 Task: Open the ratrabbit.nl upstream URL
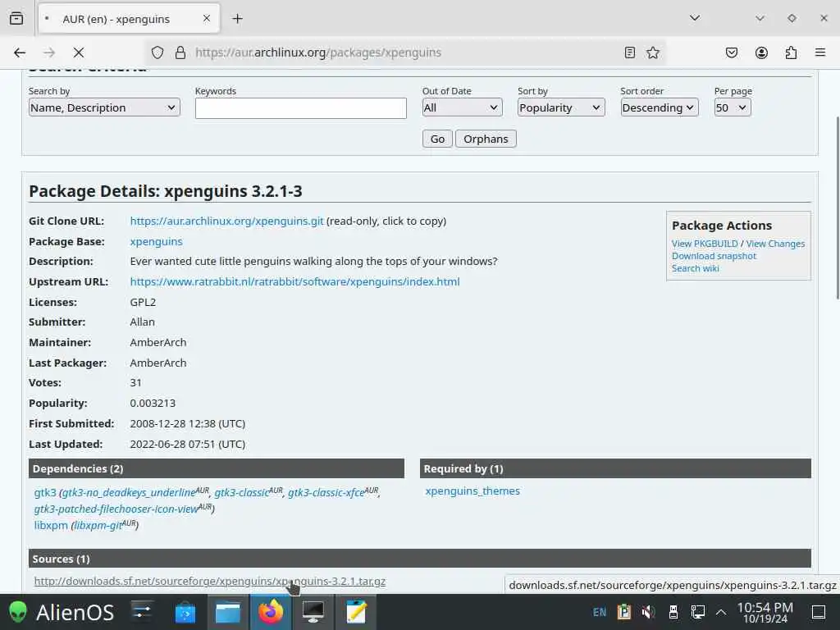click(294, 282)
